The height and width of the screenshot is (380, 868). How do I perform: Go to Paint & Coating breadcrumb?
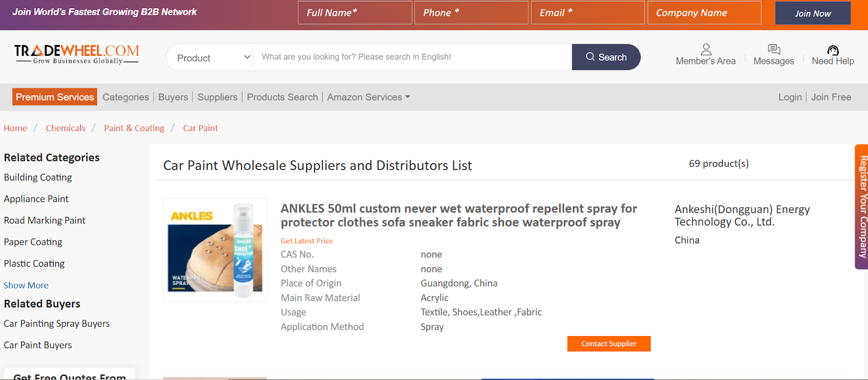(134, 128)
